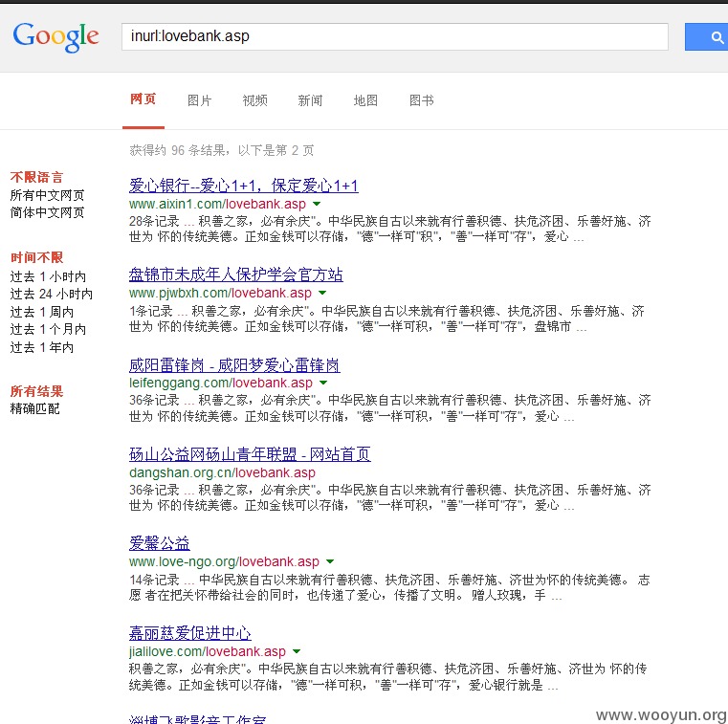Expand dropdown arrow beside leifenggang.com/lovebank.asp
The width and height of the screenshot is (728, 724).
point(323,383)
